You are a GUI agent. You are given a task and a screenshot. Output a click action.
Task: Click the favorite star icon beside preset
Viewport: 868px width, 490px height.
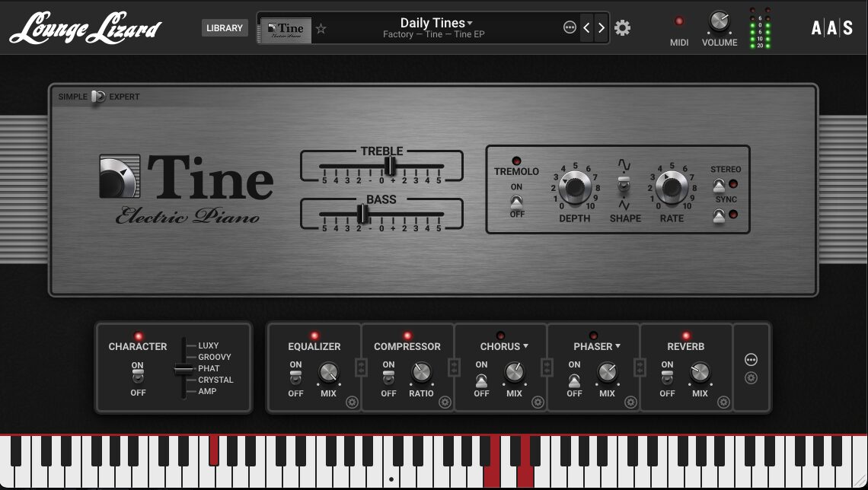(321, 29)
